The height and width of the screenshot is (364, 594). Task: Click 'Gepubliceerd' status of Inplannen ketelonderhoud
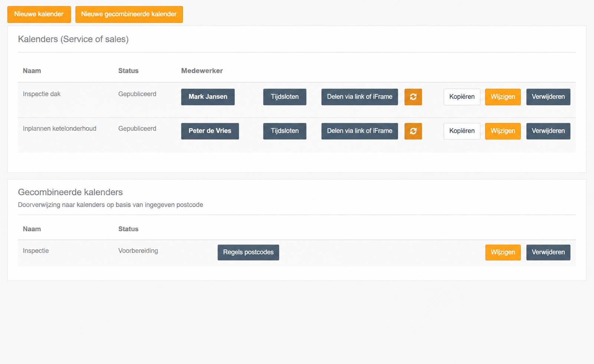click(137, 129)
